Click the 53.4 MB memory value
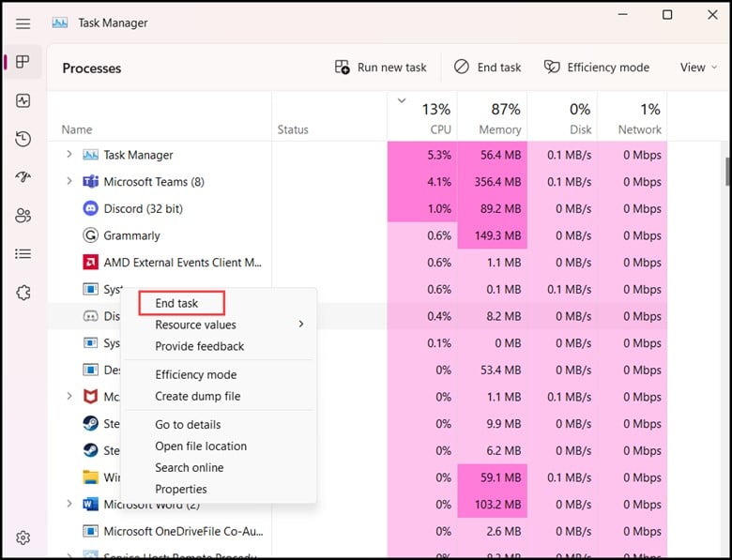The width and height of the screenshot is (732, 560). [x=500, y=371]
